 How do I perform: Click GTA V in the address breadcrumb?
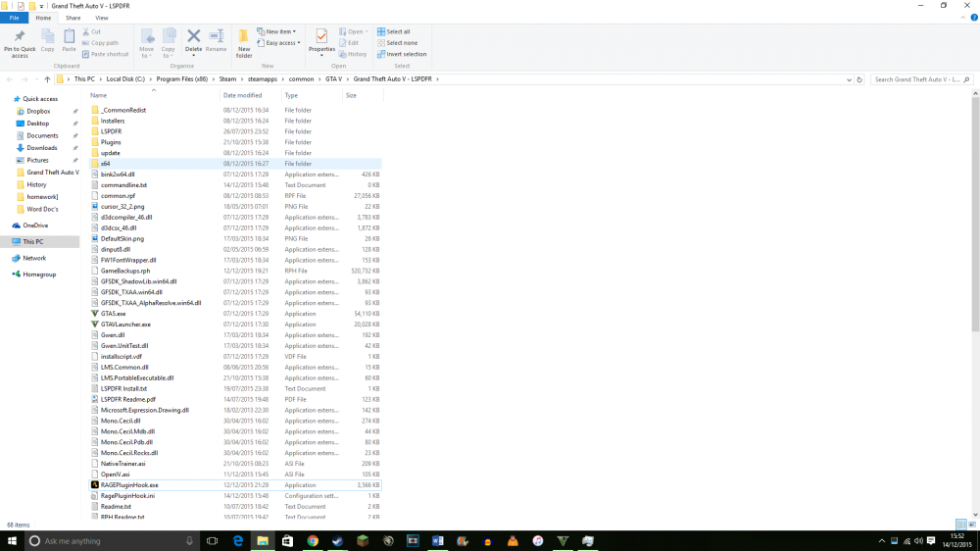coord(334,79)
